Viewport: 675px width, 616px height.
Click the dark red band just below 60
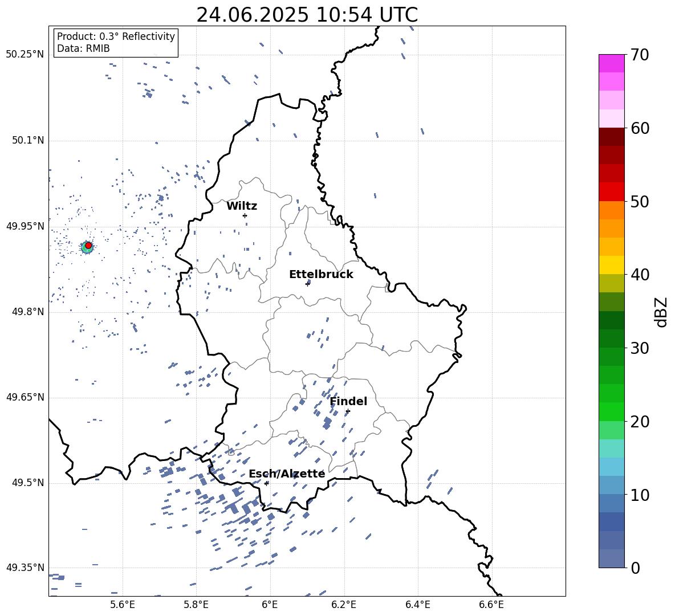[611, 137]
